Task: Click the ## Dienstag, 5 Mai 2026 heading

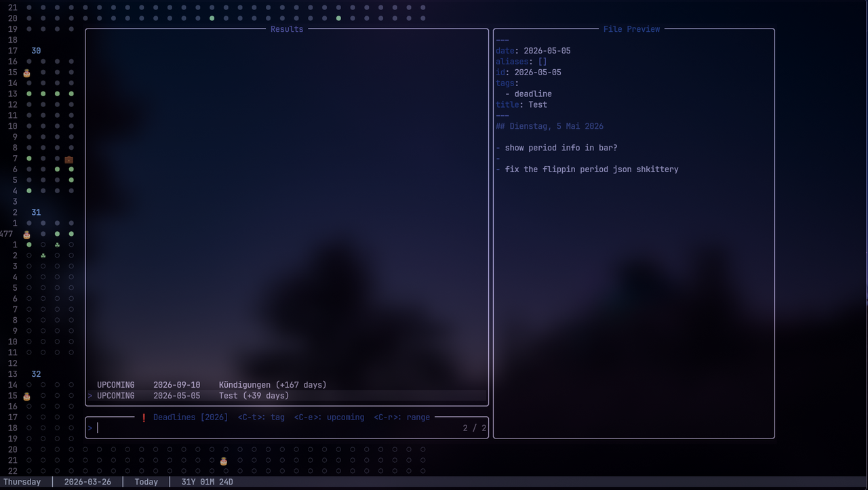Action: coord(549,126)
